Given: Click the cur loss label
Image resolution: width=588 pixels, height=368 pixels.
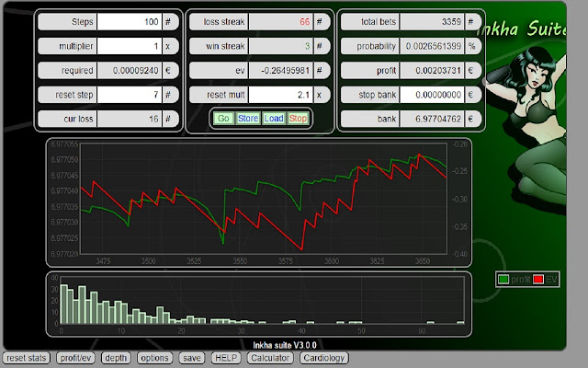Looking at the screenshot, I should tap(78, 119).
